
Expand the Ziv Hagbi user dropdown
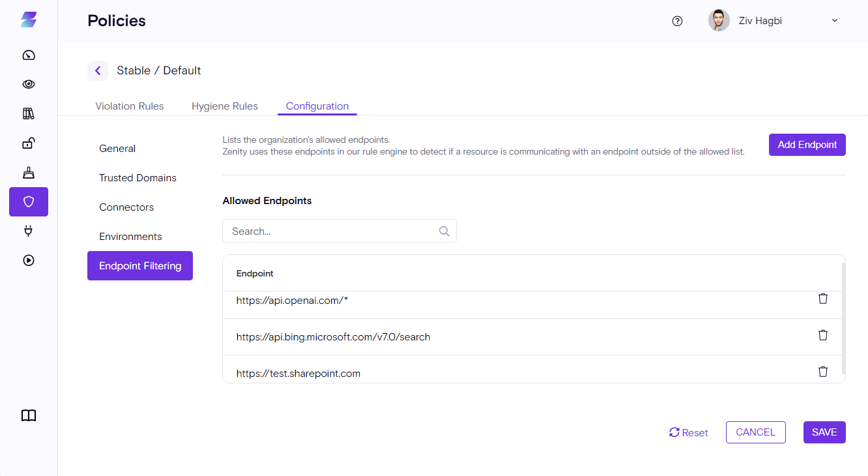pyautogui.click(x=834, y=21)
